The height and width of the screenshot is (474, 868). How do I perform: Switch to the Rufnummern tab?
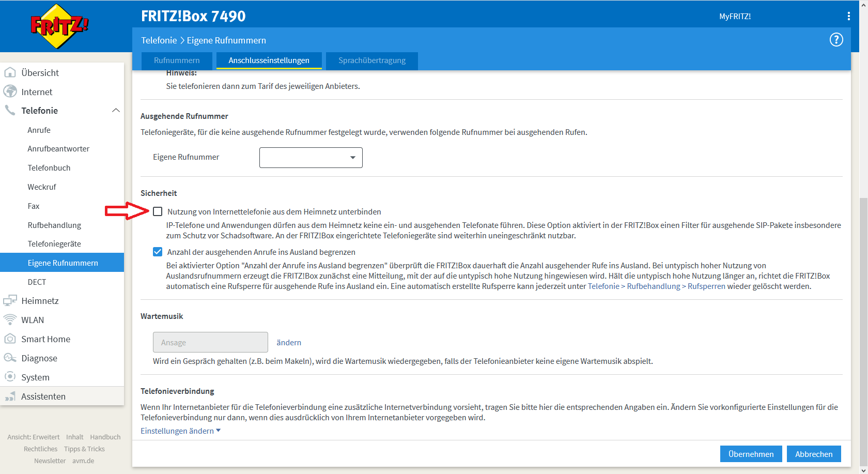coord(177,60)
